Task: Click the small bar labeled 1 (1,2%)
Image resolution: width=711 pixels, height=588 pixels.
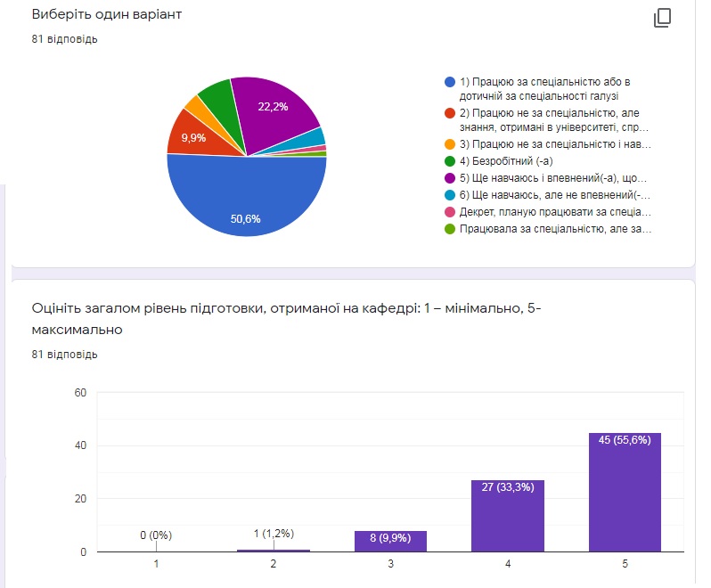Action: click(273, 551)
